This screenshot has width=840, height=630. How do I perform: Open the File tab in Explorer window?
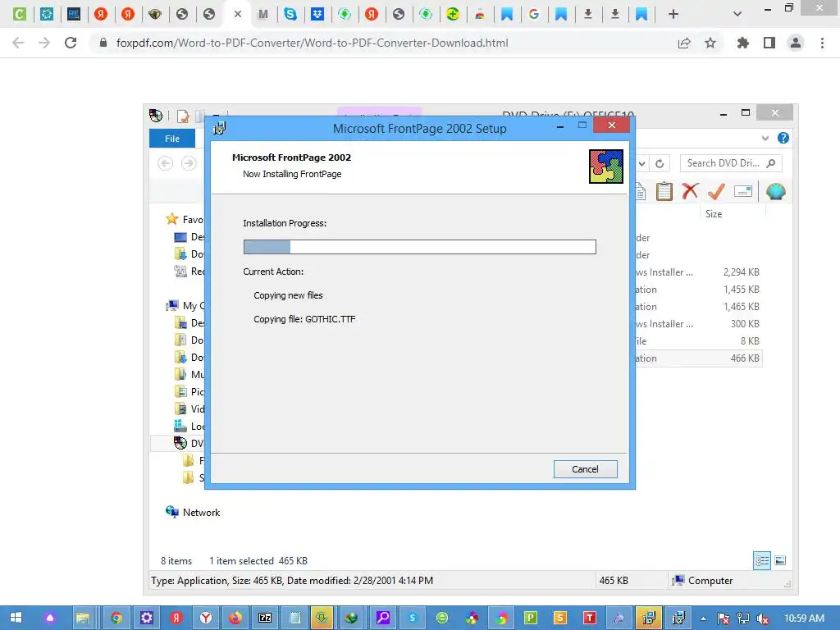[x=172, y=139]
